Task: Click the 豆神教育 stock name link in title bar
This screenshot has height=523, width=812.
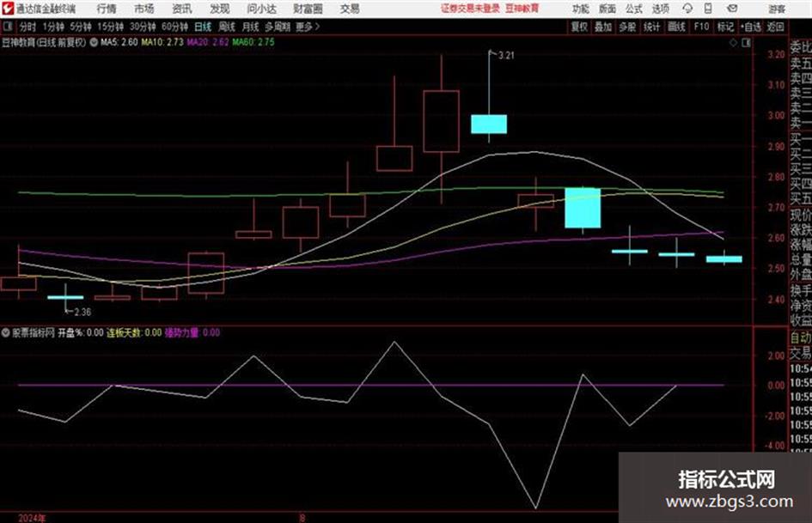Action: pos(522,9)
